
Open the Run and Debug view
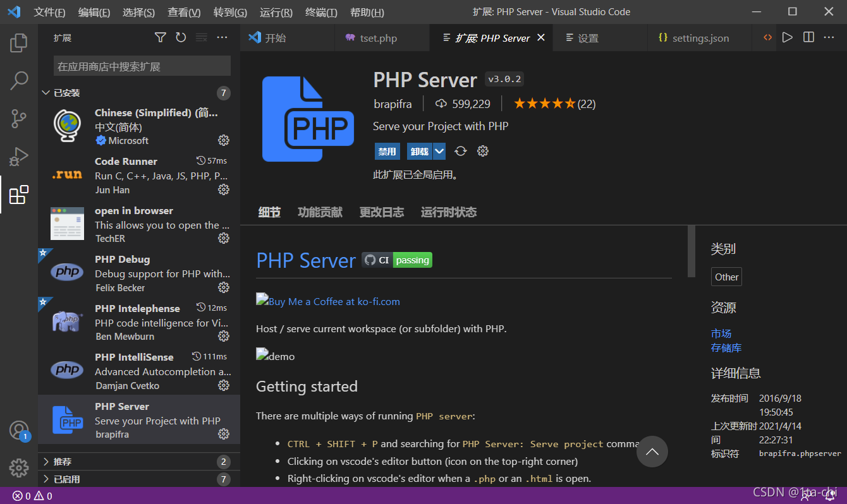click(x=19, y=156)
